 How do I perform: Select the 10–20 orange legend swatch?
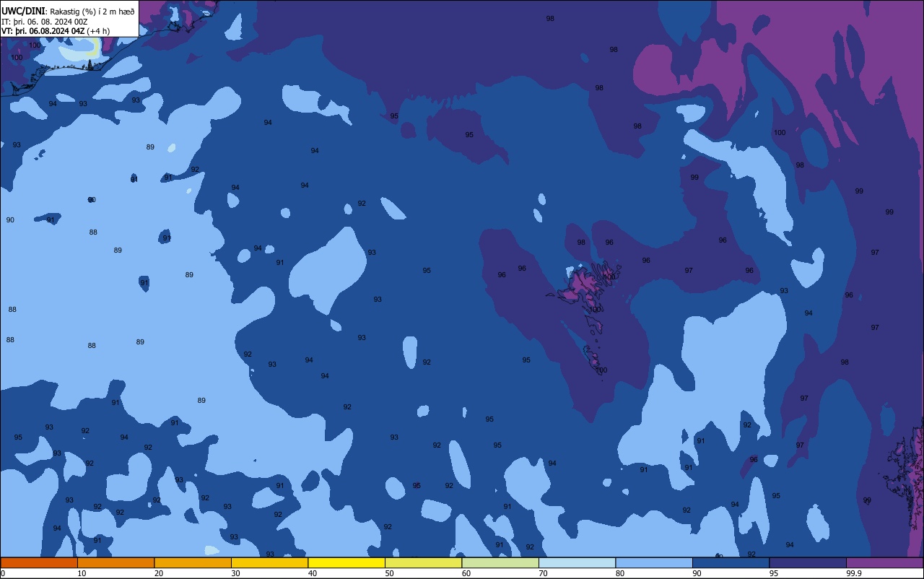coord(115,562)
